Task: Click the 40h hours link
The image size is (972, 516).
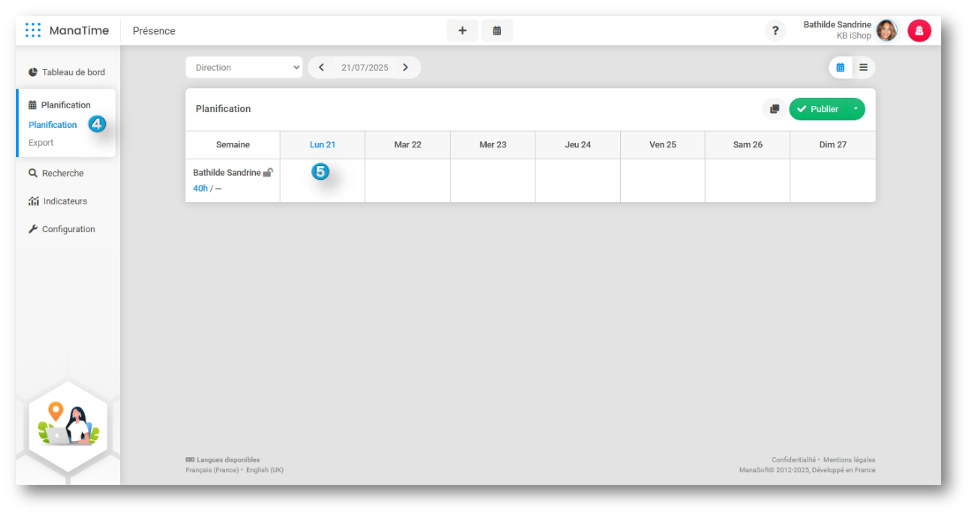Action: point(200,189)
